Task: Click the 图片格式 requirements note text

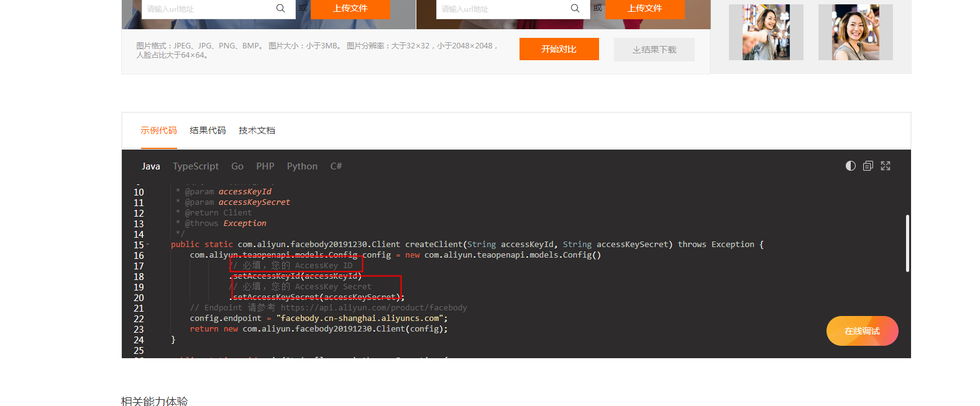Action: [x=317, y=50]
